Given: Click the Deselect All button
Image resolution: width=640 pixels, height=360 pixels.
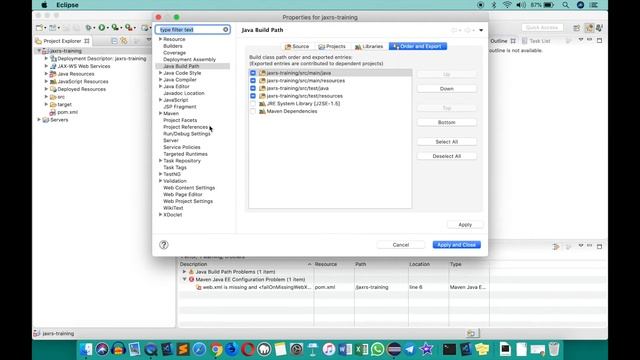Looking at the screenshot, I should pos(447,156).
